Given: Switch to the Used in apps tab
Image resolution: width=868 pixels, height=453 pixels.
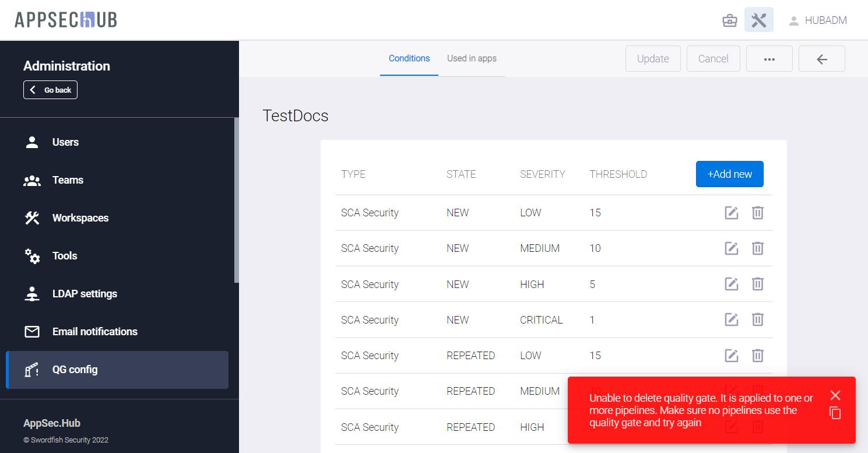Looking at the screenshot, I should [x=472, y=58].
